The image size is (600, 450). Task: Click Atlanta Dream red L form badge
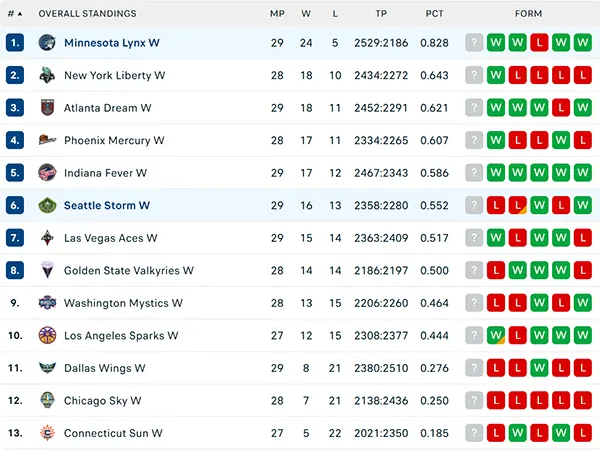(561, 108)
